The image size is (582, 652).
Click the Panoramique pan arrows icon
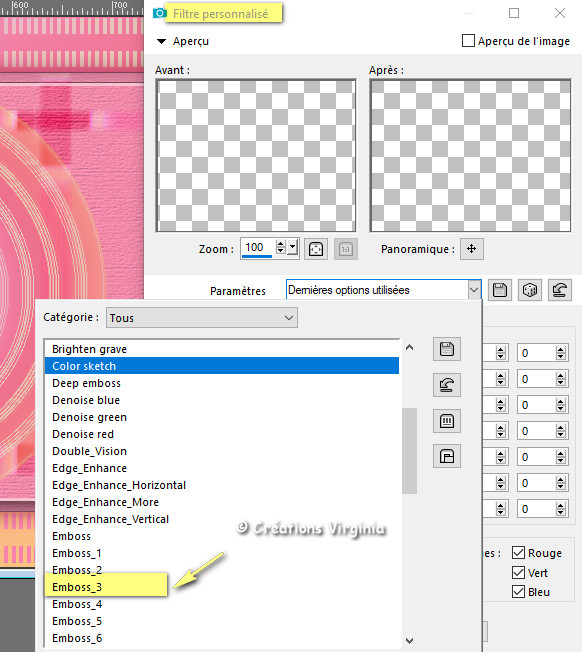[x=471, y=249]
